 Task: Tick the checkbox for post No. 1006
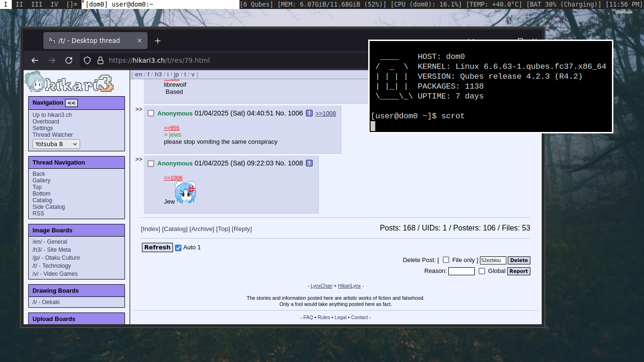(151, 113)
